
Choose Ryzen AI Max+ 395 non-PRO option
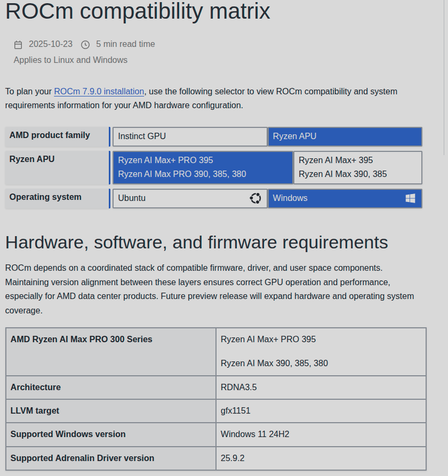358,167
